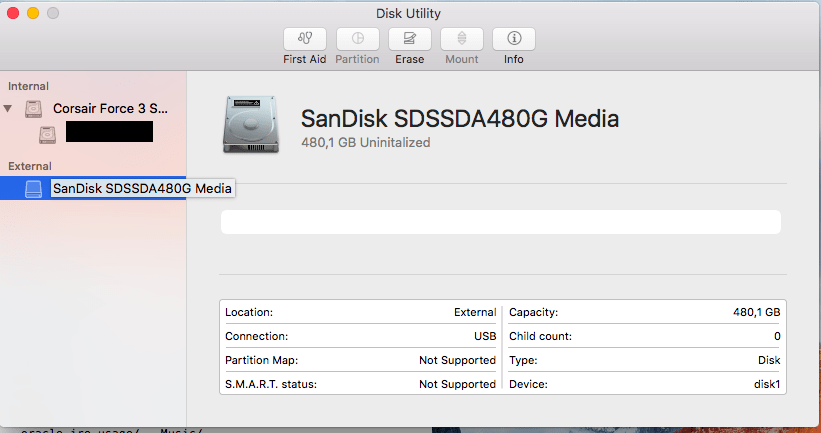
Task: Click the Corsair hard disk icon
Action: coord(34,109)
